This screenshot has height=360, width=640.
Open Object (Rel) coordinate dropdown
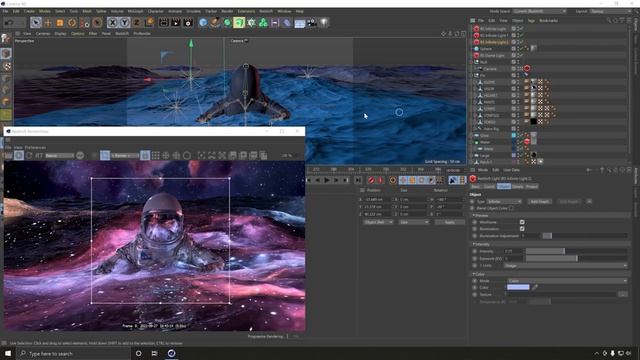[378, 222]
